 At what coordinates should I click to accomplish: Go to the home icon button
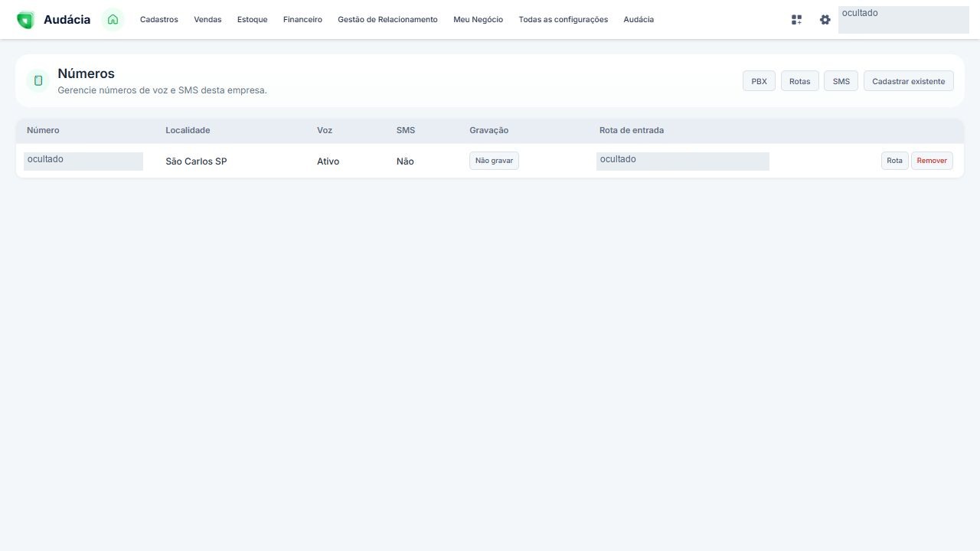pos(113,20)
